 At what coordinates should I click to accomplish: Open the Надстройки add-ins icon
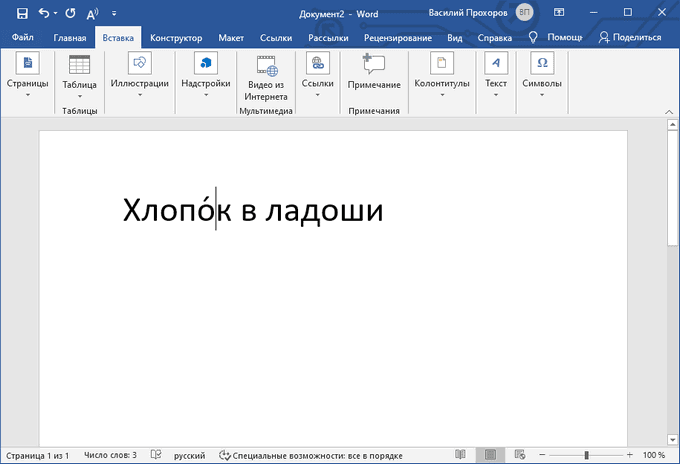(206, 75)
